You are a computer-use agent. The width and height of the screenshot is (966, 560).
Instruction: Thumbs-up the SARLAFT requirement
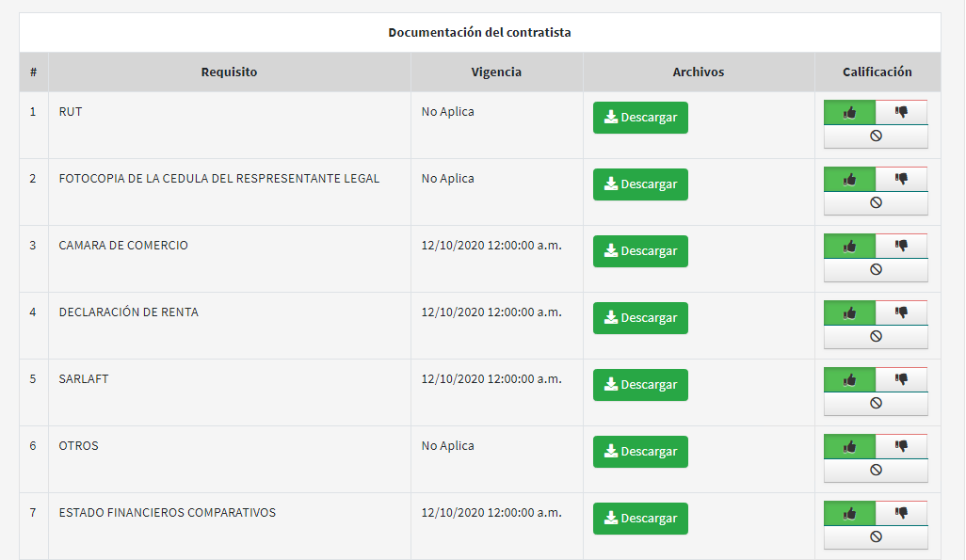(849, 379)
